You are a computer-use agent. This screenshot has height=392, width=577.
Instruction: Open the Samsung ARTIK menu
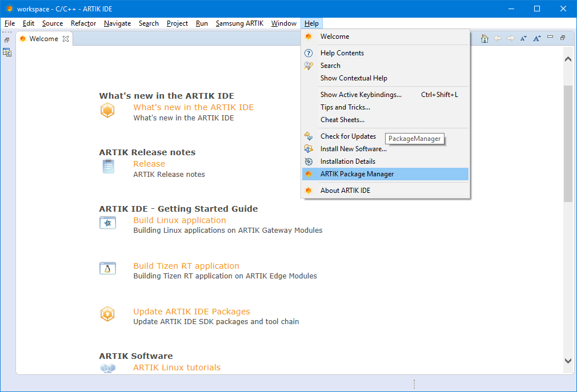pos(239,23)
